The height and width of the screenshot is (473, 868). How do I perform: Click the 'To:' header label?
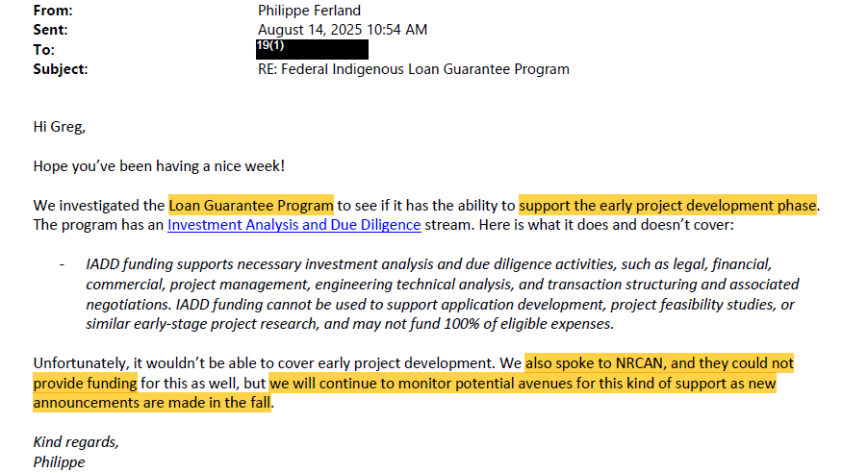[x=43, y=50]
